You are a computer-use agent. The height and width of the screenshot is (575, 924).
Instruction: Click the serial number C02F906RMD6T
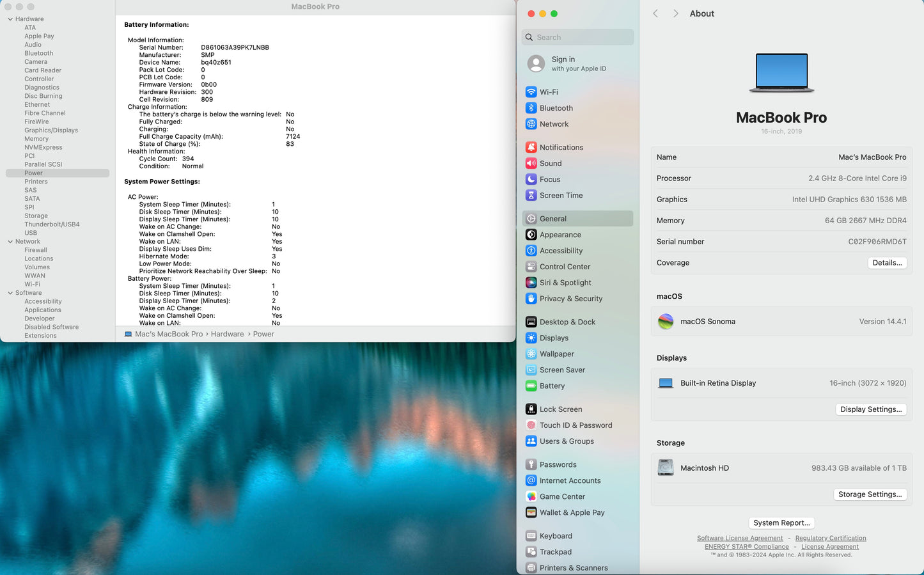click(x=877, y=242)
